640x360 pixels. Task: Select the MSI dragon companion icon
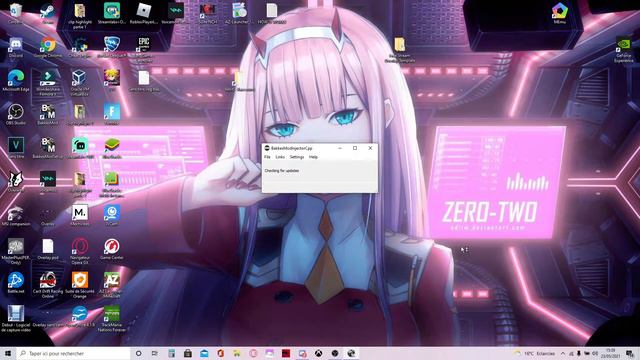pos(16,216)
